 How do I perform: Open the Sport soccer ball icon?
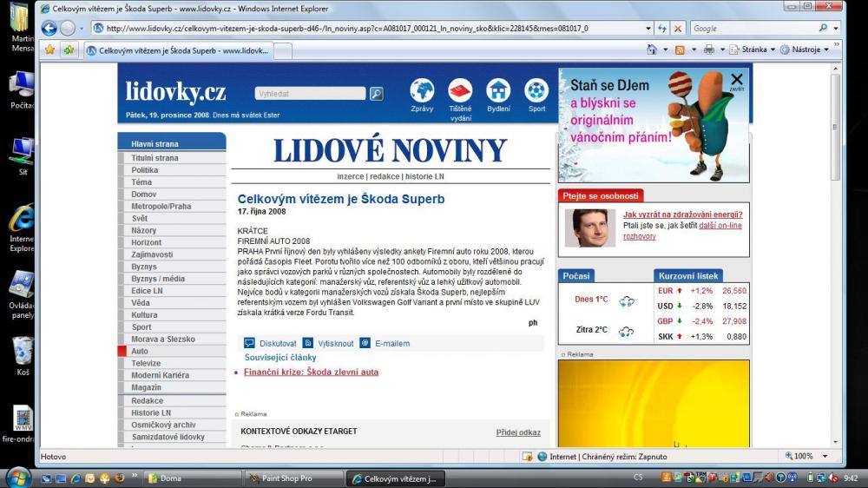tap(536, 90)
